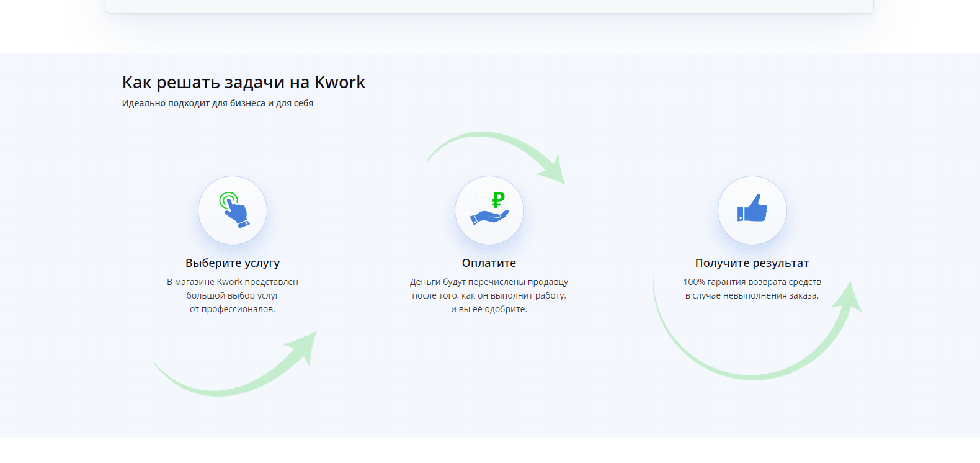Click the 'Получите результат' step title
The width and height of the screenshot is (980, 463).
pos(752,263)
